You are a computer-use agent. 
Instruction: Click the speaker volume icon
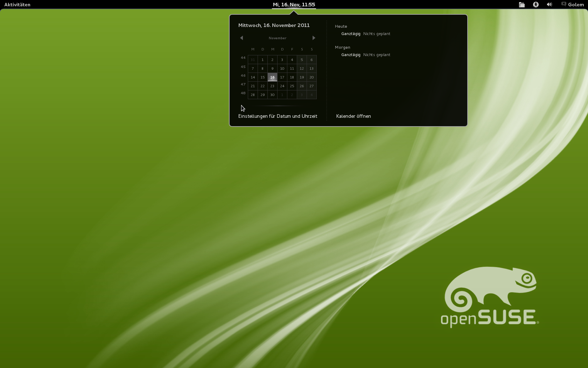coord(549,5)
